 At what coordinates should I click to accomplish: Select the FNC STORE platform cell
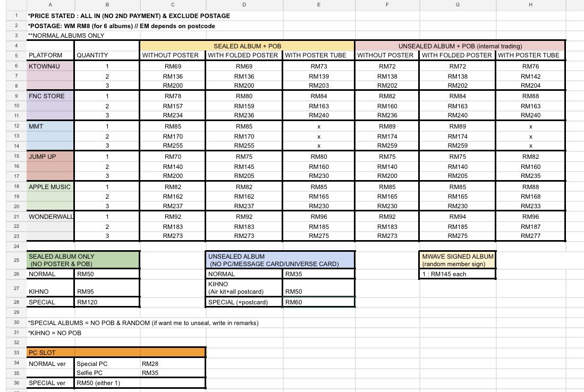tap(50, 96)
